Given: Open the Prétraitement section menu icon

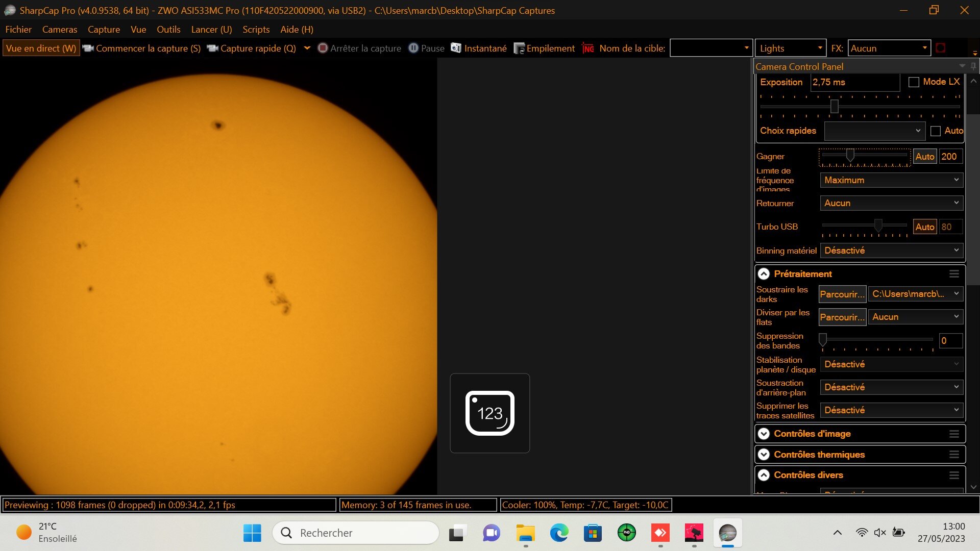Looking at the screenshot, I should (954, 274).
